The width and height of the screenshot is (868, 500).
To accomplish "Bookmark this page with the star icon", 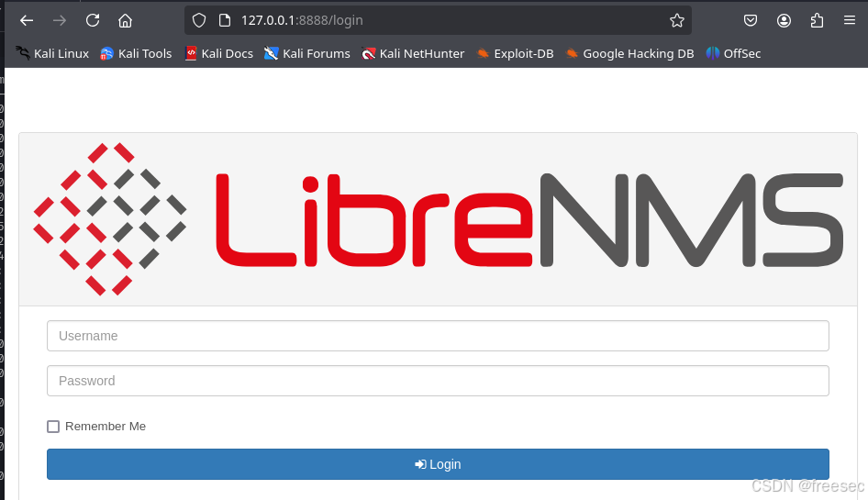I will tap(676, 20).
